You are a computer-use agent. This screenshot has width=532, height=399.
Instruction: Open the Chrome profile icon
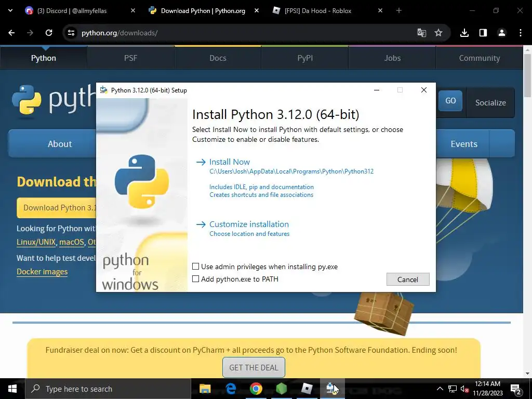pyautogui.click(x=501, y=33)
